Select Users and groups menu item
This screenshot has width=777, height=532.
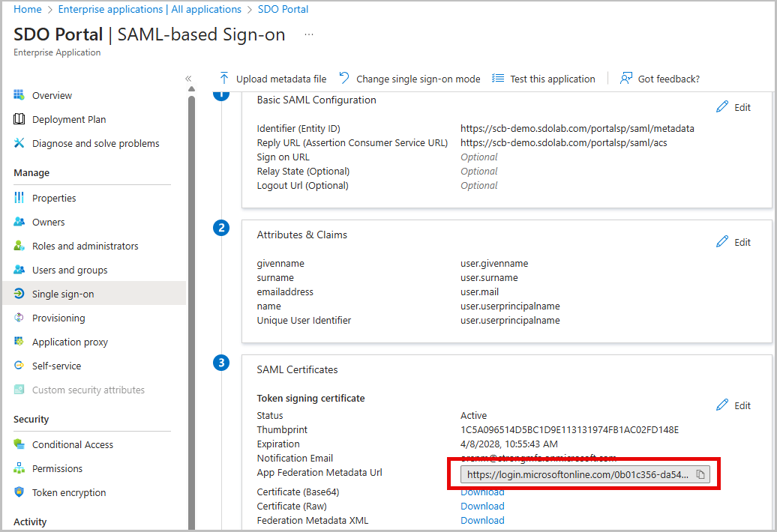(x=70, y=270)
